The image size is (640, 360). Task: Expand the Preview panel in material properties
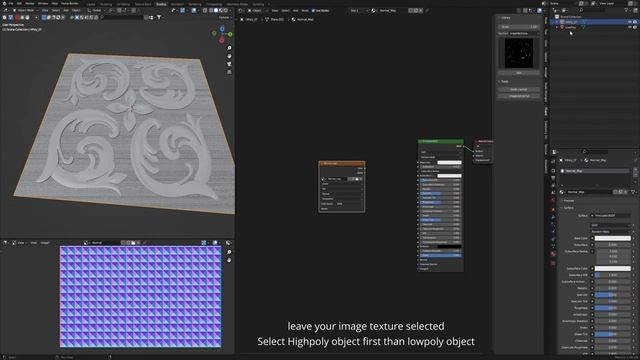(x=569, y=201)
